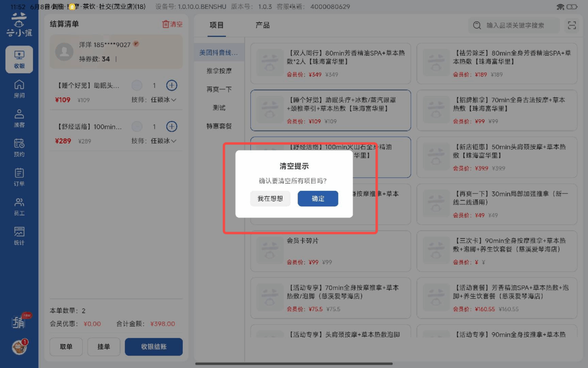Click the 云小雅 logo in the sidebar
588x368 pixels.
[x=19, y=25]
